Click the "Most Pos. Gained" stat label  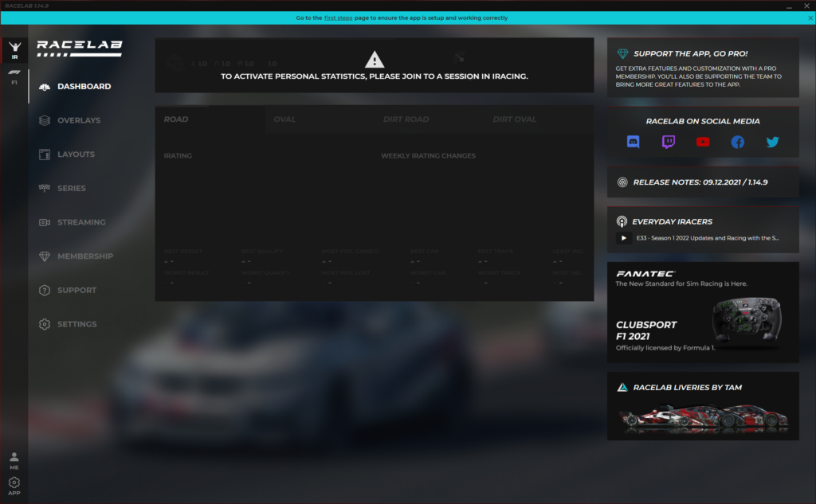click(350, 252)
